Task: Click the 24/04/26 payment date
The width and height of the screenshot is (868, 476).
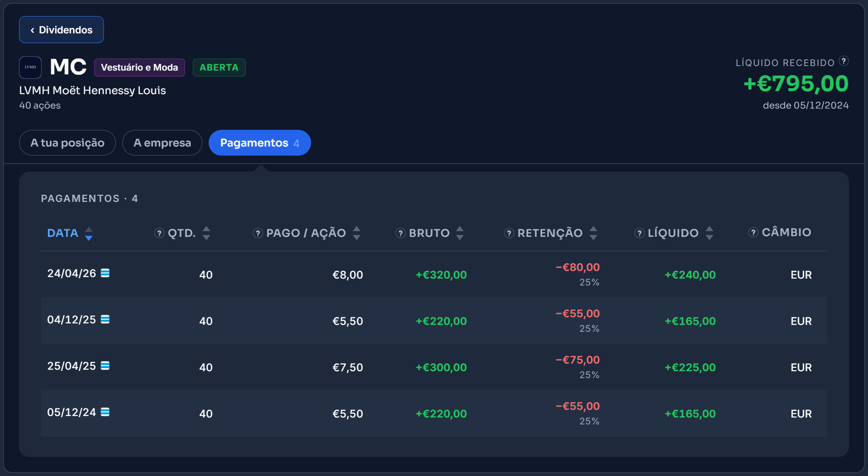Action: coord(72,273)
